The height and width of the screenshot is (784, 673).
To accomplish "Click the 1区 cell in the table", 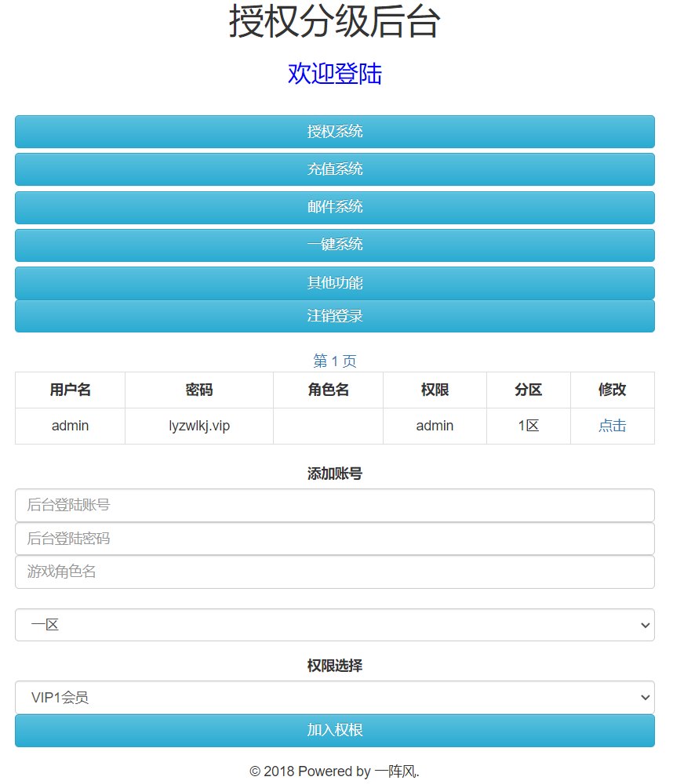I will click(528, 426).
